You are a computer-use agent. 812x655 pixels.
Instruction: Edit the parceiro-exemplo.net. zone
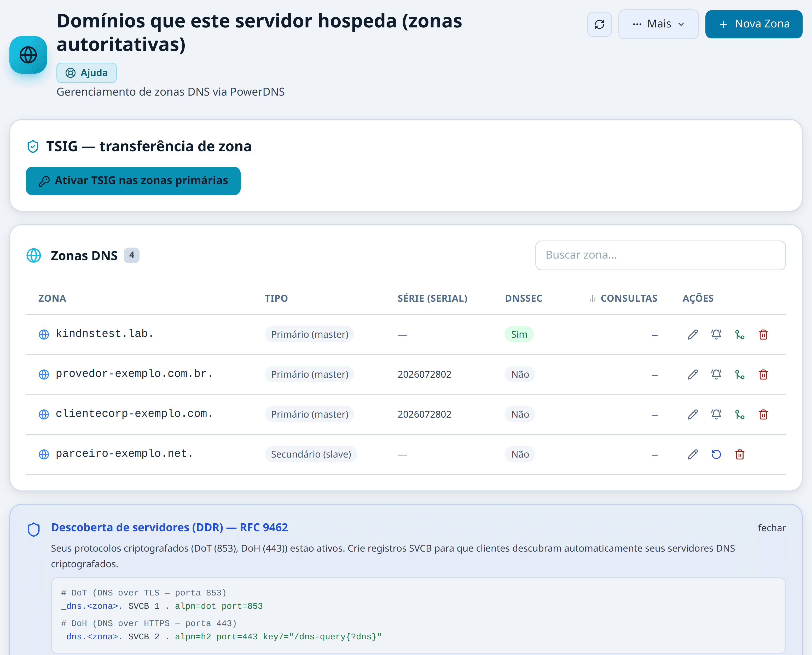click(693, 455)
